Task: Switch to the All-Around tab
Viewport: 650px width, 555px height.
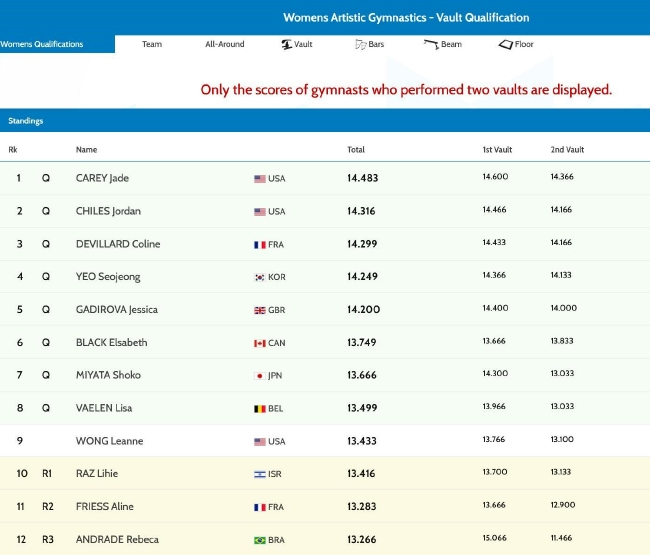Action: click(x=225, y=44)
